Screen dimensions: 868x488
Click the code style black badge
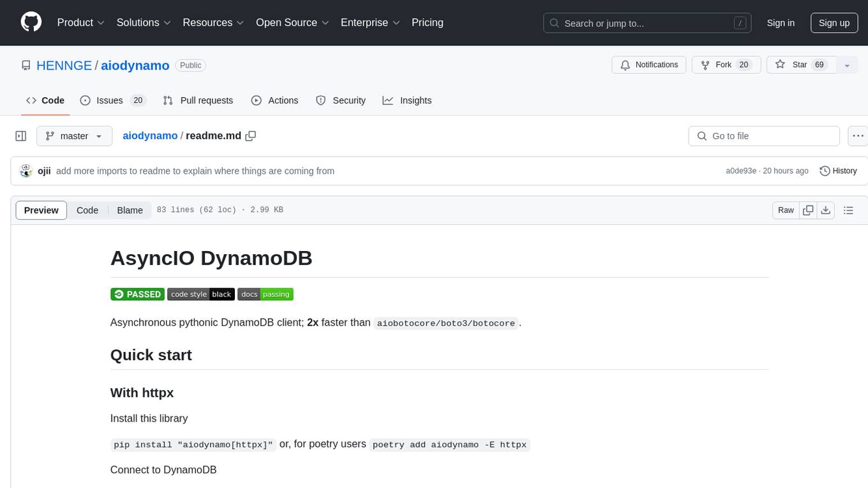(x=201, y=294)
